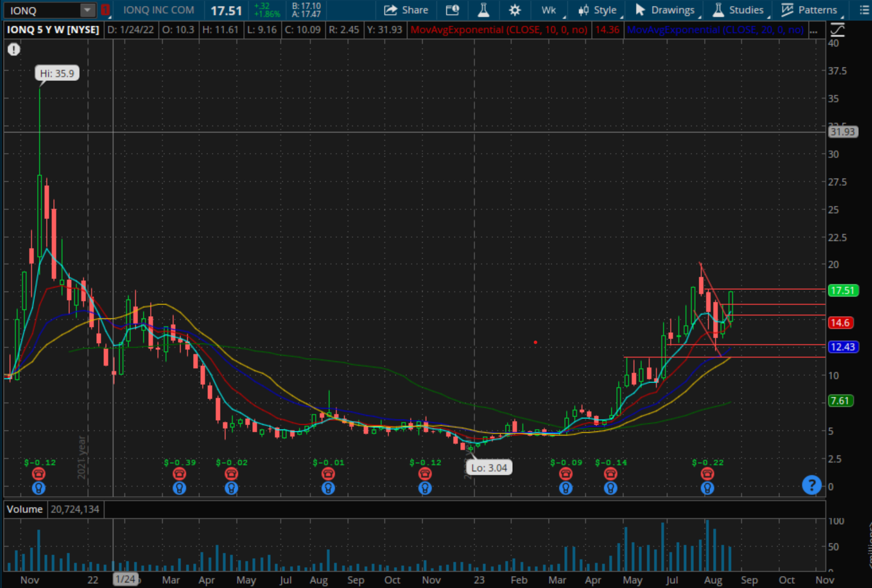Click the $-0.39 earnings value text
The height and width of the screenshot is (588, 872).
coord(180,463)
